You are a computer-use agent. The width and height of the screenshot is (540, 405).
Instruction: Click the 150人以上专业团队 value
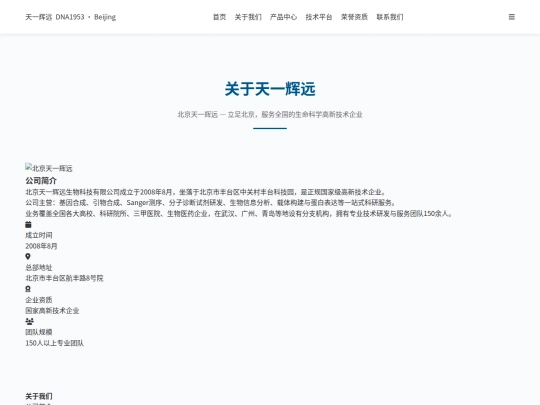[x=54, y=343]
